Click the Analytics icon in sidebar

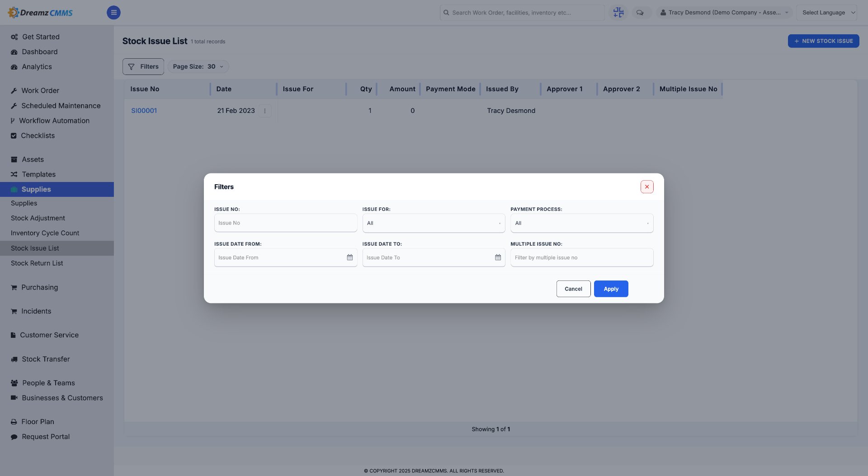(14, 67)
